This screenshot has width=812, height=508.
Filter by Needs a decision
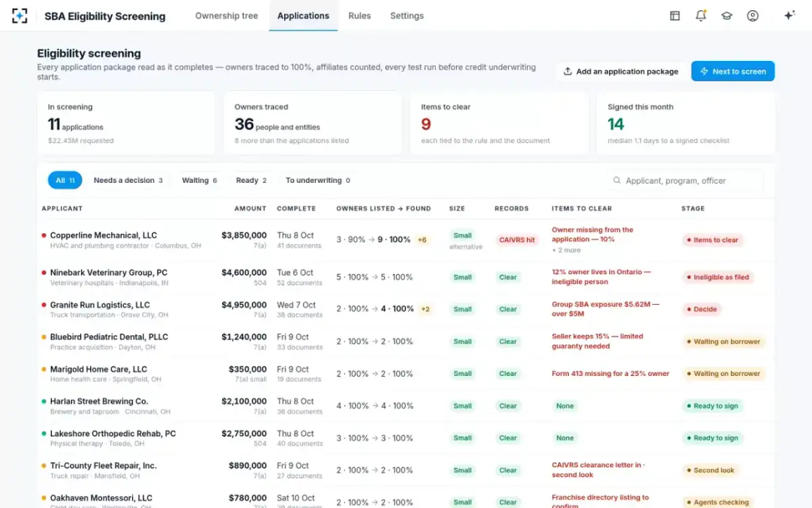[128, 180]
